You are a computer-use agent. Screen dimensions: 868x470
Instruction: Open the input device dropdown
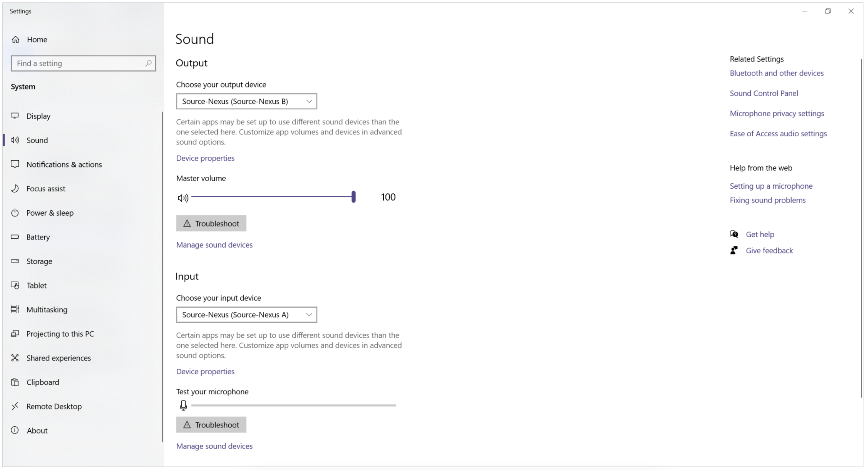coord(246,315)
